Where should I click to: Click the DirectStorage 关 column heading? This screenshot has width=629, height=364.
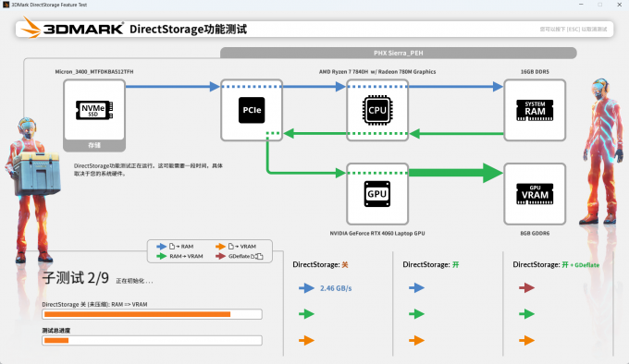pyautogui.click(x=320, y=265)
